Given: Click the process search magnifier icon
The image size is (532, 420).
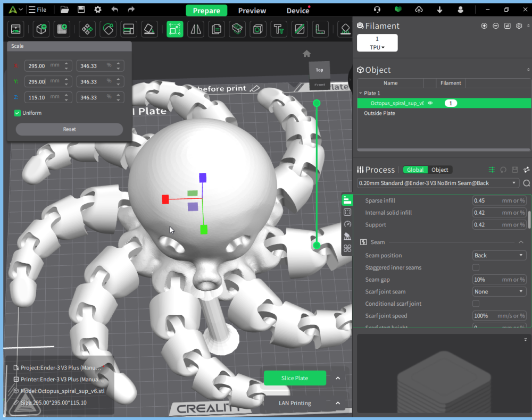Looking at the screenshot, I should pos(526,183).
